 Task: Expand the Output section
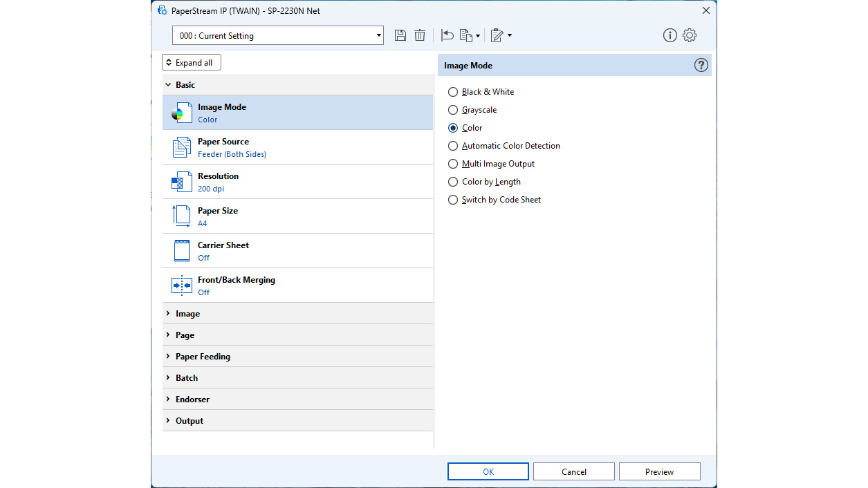click(x=297, y=421)
